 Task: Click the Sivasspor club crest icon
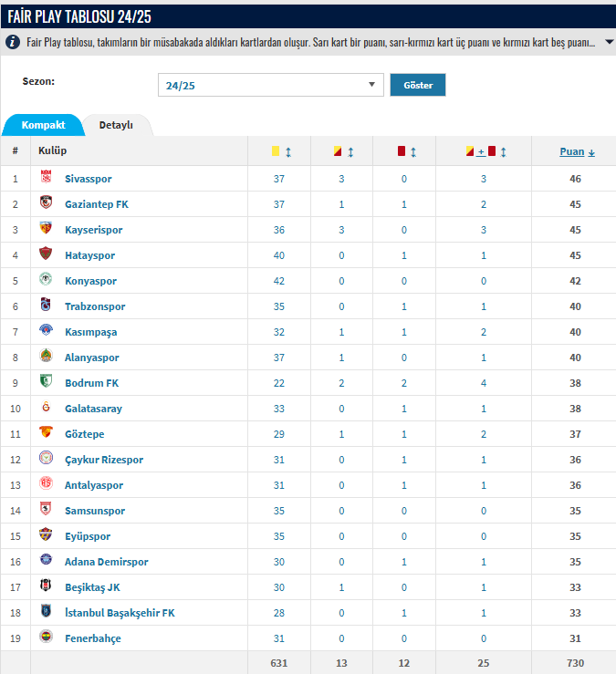click(x=46, y=177)
